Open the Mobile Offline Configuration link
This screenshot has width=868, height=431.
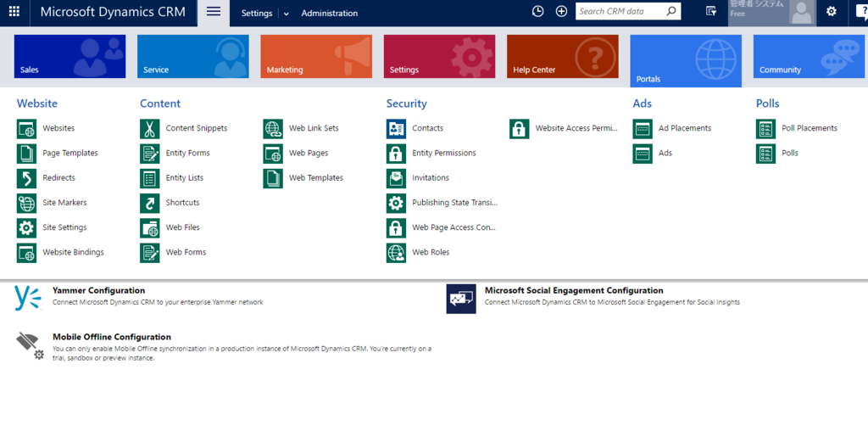(112, 337)
